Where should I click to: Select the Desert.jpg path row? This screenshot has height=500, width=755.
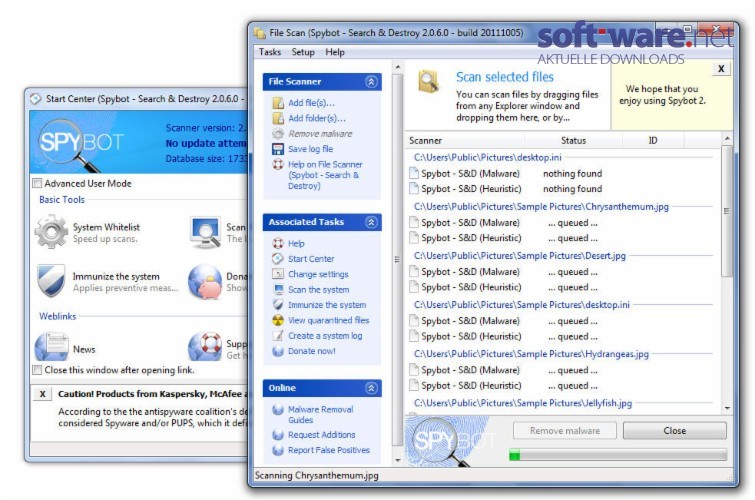520,256
